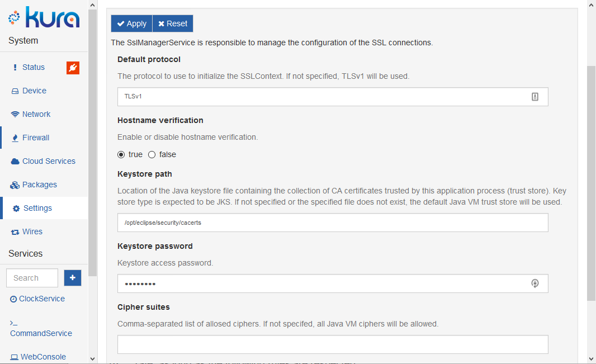Click the Kura logo
596x364 pixels.
point(44,17)
